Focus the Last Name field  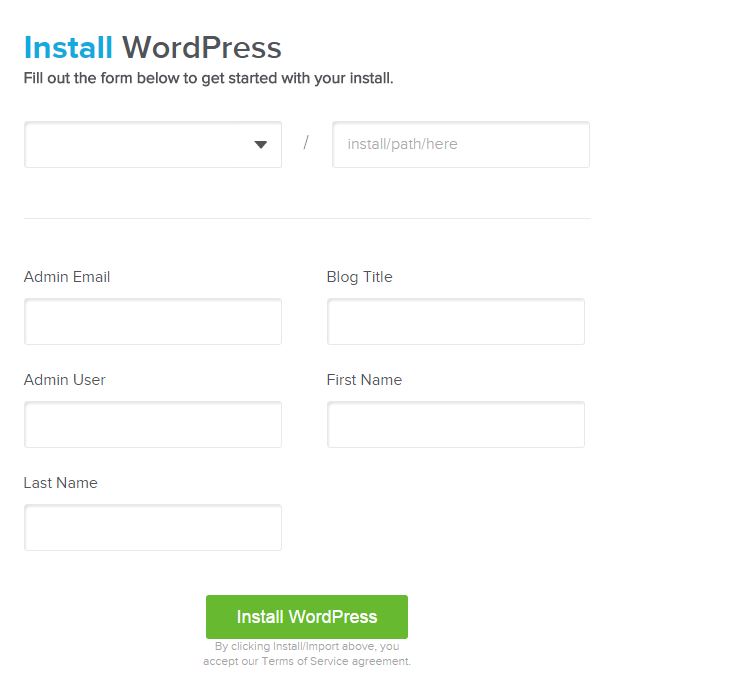point(153,527)
